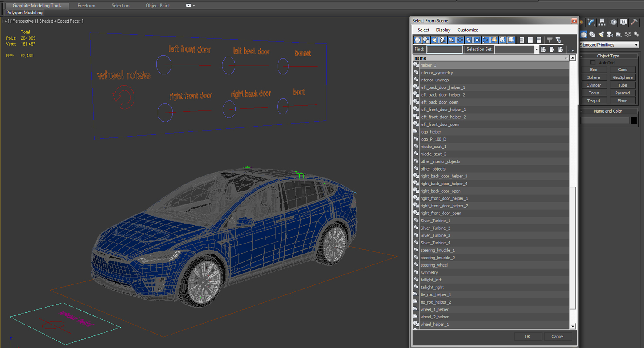Image resolution: width=644 pixels, height=348 pixels.
Task: Open the Utilities hammer panel tab
Action: (x=634, y=22)
